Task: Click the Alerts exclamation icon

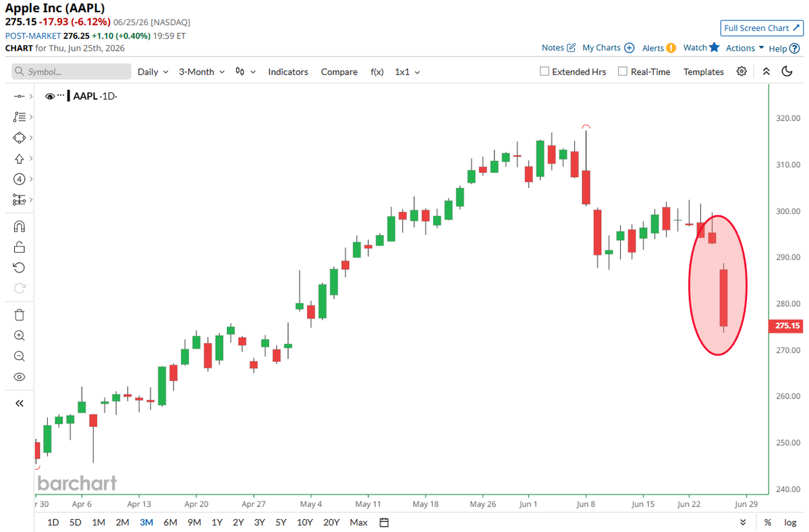Action: pyautogui.click(x=671, y=48)
